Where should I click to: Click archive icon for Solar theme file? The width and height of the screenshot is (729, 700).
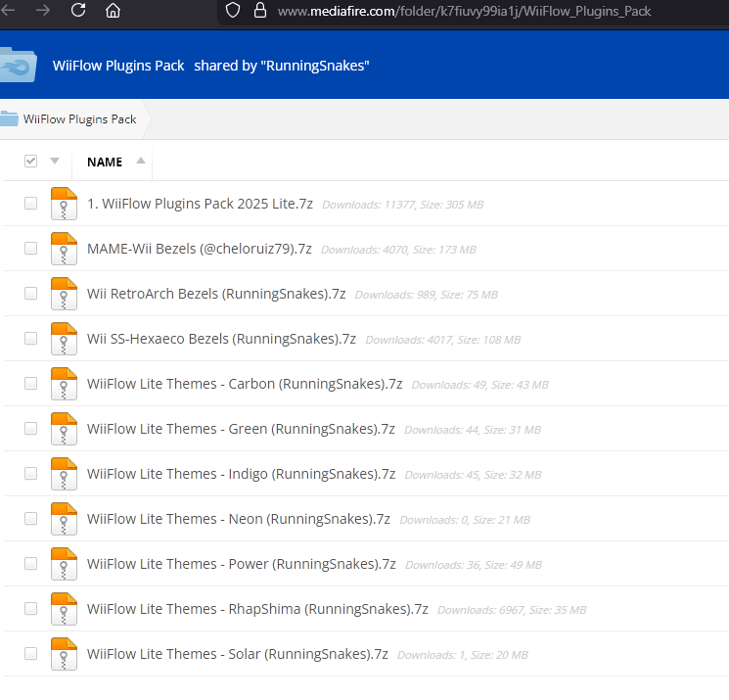pos(64,654)
